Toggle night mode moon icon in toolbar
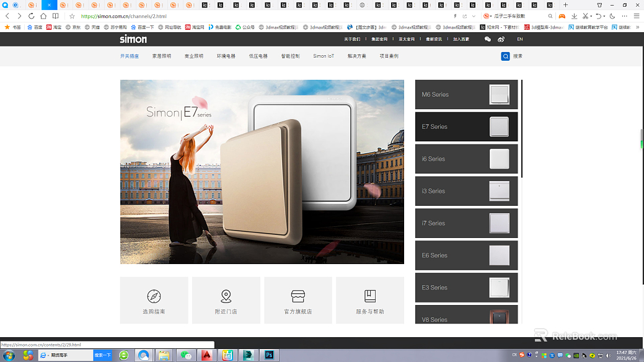Viewport: 644px width, 362px height. (x=612, y=16)
